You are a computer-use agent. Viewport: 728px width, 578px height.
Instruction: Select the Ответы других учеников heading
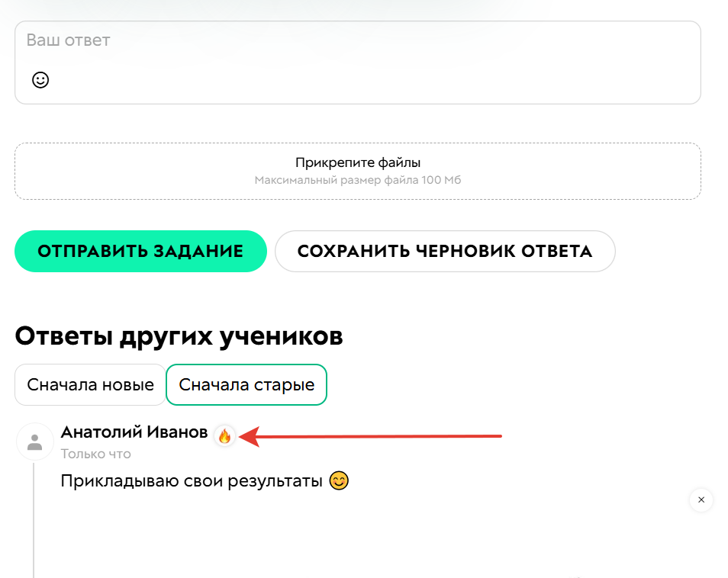coord(179,335)
